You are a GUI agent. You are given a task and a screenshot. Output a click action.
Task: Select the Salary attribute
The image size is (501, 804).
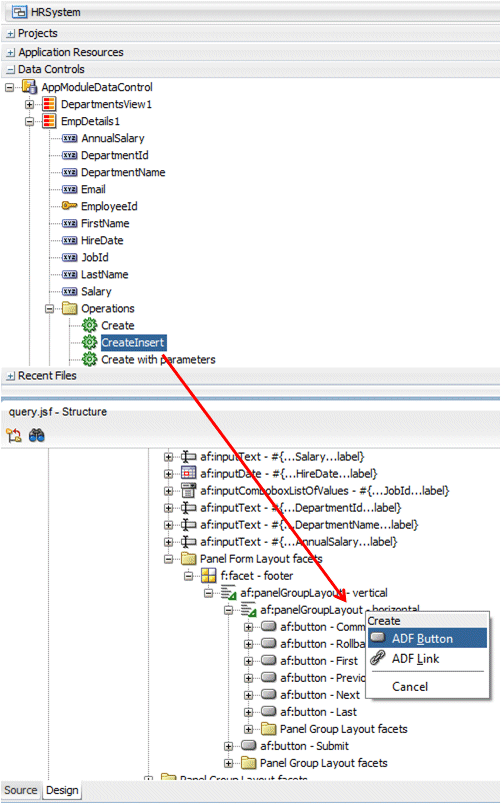pos(96,291)
